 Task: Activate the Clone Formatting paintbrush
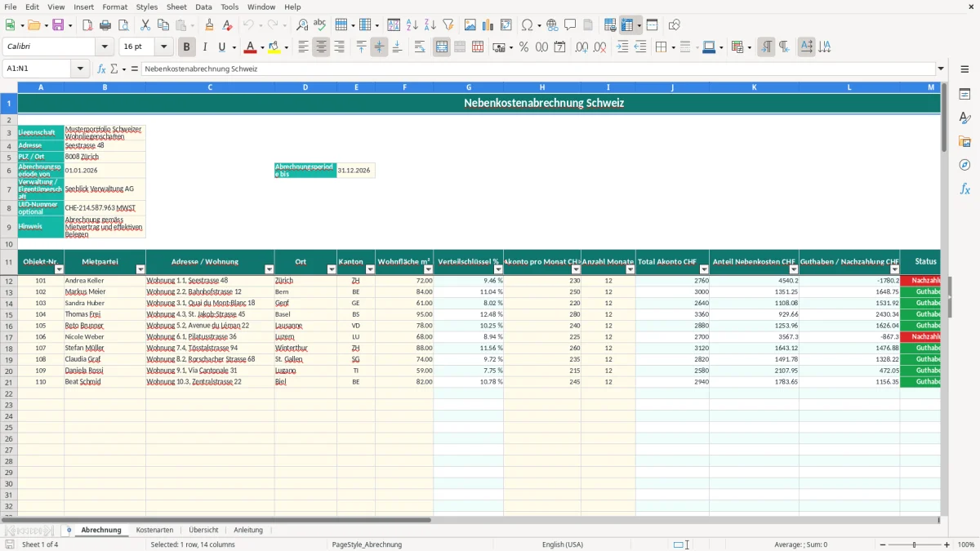(209, 25)
